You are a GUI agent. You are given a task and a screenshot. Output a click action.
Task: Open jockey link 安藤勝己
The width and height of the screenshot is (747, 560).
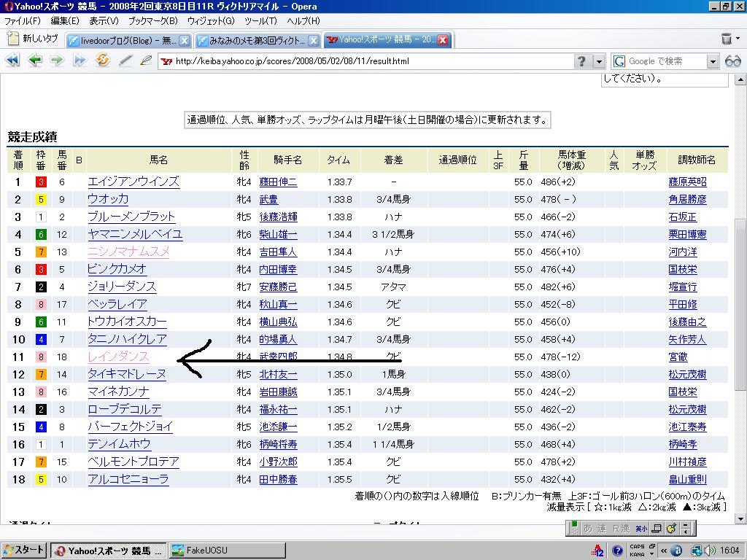278,287
